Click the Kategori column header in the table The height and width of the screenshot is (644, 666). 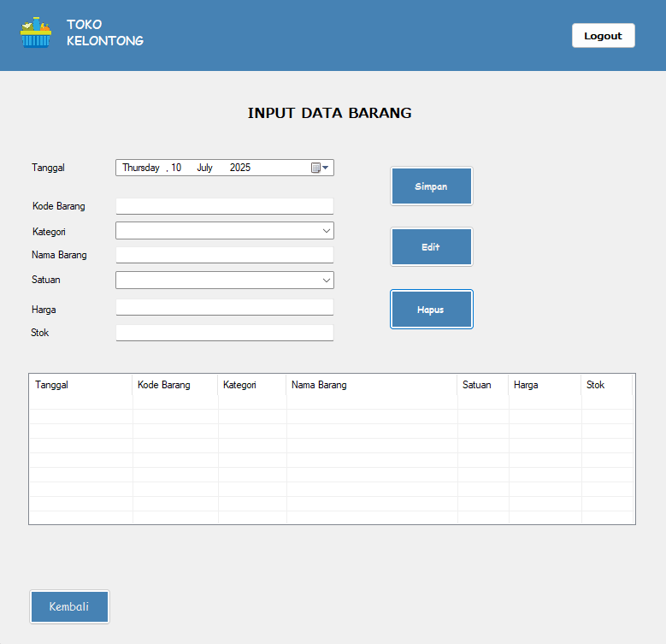(252, 385)
